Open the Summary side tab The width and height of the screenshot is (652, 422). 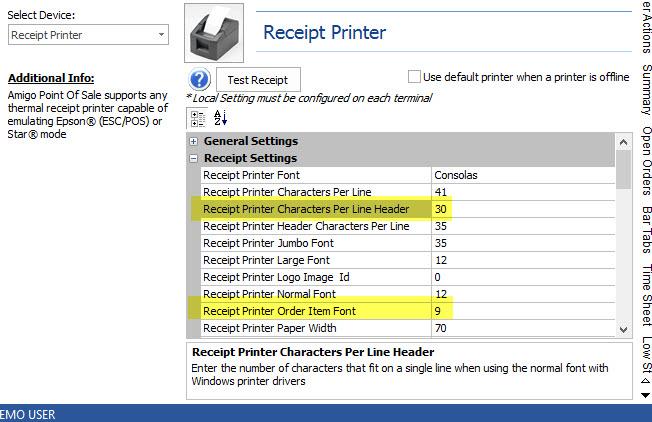[x=645, y=92]
